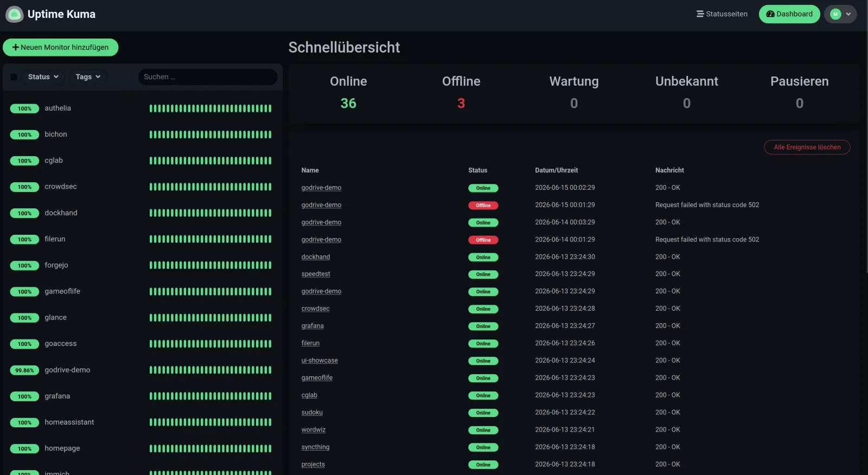
Task: Click Alle Ereignisse löschen button
Action: click(807, 147)
